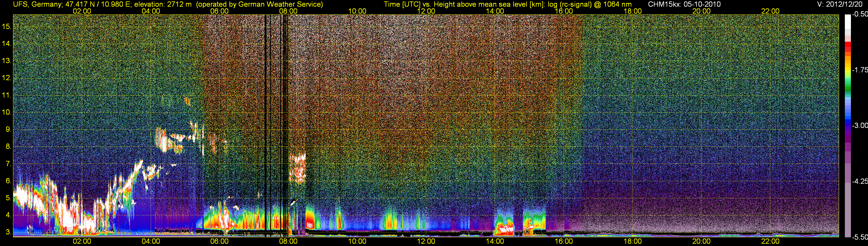Select the "14:00" tick label on the top axis
The height and width of the screenshot is (246, 868).
(495, 11)
